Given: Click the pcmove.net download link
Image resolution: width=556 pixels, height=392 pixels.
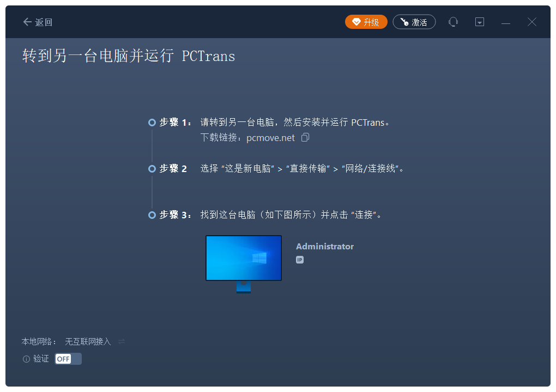Looking at the screenshot, I should click(x=270, y=138).
